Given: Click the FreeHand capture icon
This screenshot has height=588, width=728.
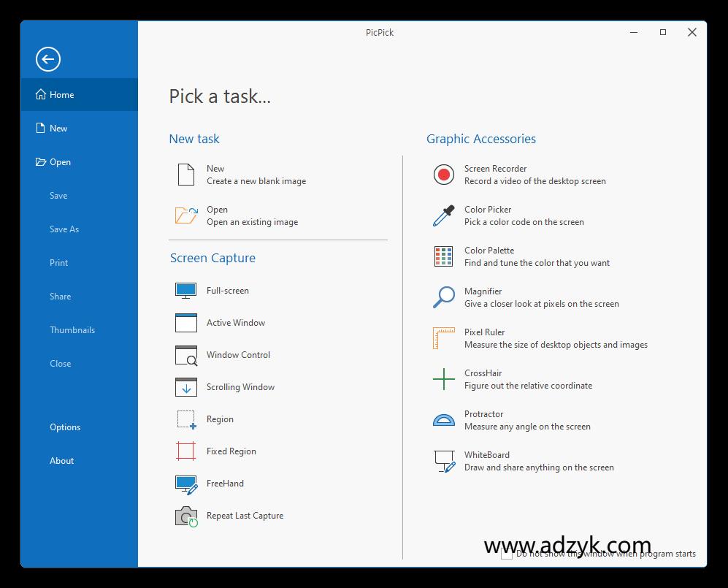Looking at the screenshot, I should 186,484.
